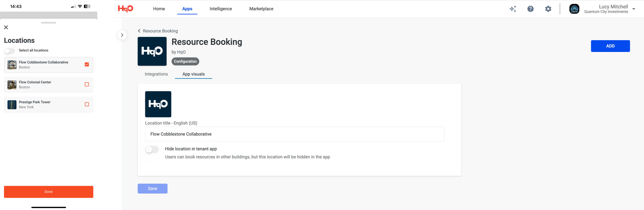Tap the battery indicator in phone status bar
This screenshot has height=210, width=644.
tap(87, 7)
